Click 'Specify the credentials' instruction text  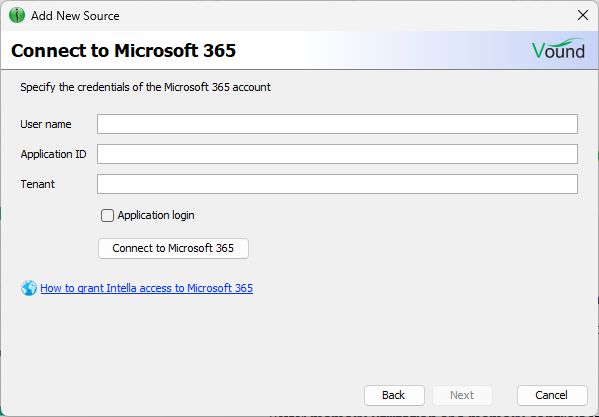[146, 87]
